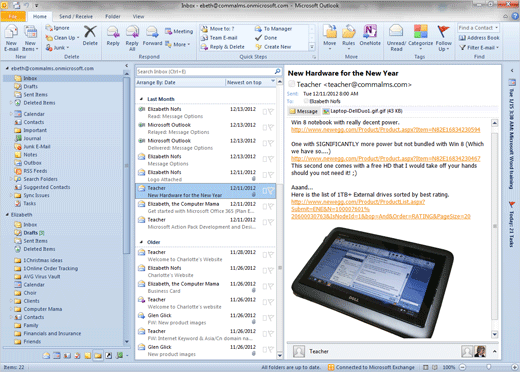520x372 pixels.
Task: Toggle flag on Microsoft Outlook Relayed message
Action: point(270,128)
